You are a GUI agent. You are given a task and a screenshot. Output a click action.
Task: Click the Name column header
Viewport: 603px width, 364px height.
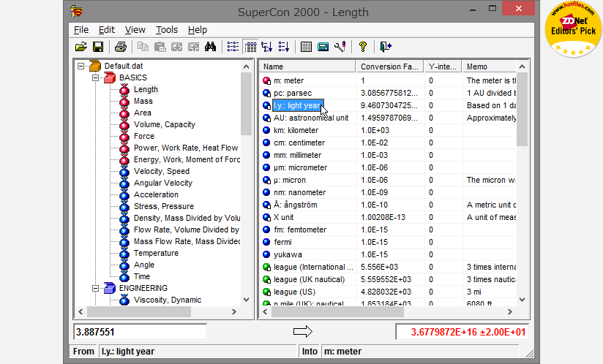pyautogui.click(x=307, y=67)
